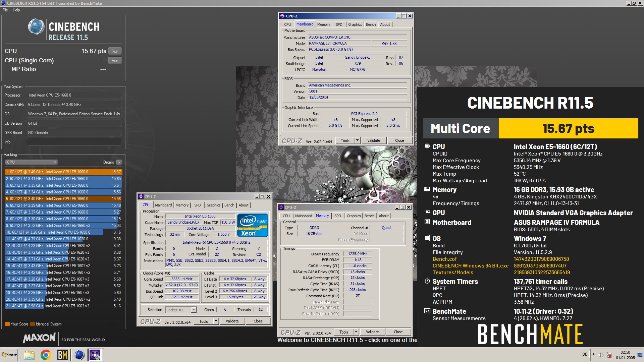This screenshot has width=644, height=362.
Task: Click Validate in CPU-Z CPU window
Action: click(x=232, y=321)
